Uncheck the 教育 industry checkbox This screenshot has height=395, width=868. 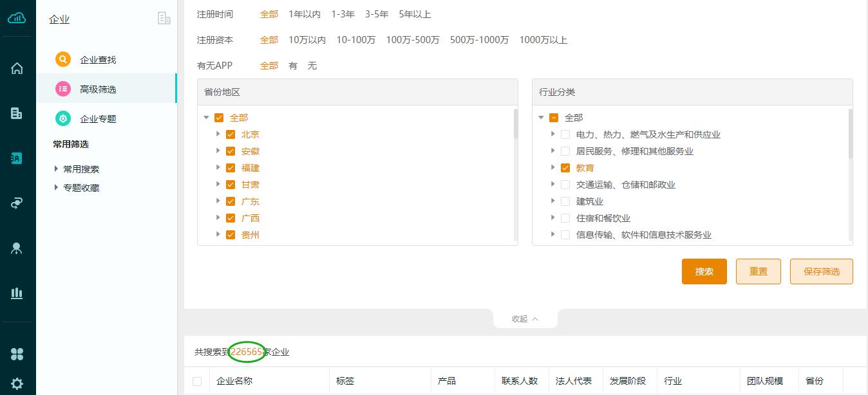(565, 167)
